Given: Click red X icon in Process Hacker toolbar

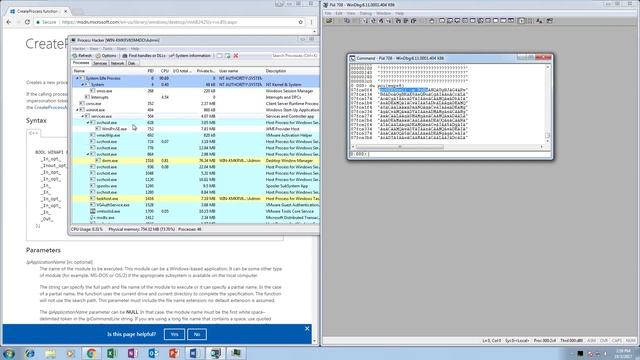Looking at the screenshot, I should (236, 56).
